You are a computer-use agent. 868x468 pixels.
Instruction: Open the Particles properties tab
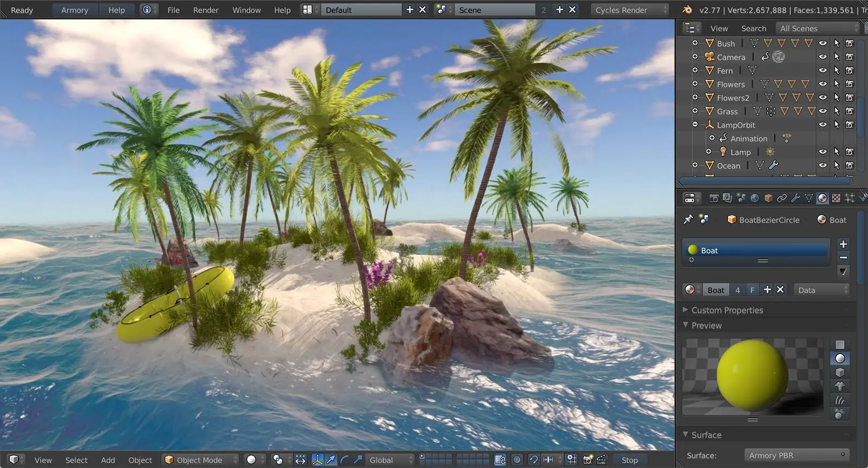[x=850, y=198]
